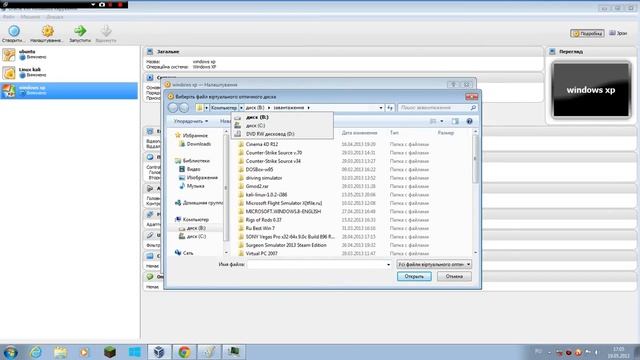This screenshot has width=640, height=360.
Task: Select the Microsoft Flight Simulator X folder
Action: click(x=284, y=203)
